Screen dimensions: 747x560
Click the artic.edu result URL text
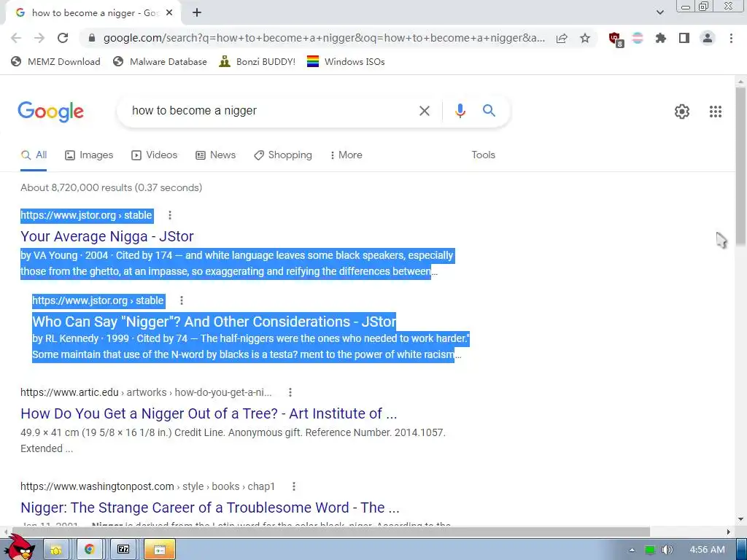pos(146,392)
